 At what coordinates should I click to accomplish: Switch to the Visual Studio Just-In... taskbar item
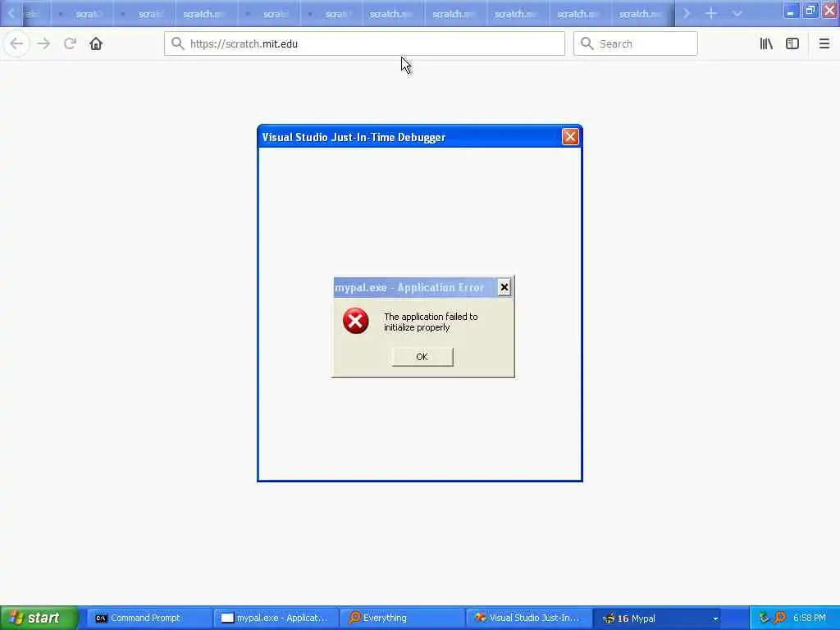pyautogui.click(x=528, y=619)
